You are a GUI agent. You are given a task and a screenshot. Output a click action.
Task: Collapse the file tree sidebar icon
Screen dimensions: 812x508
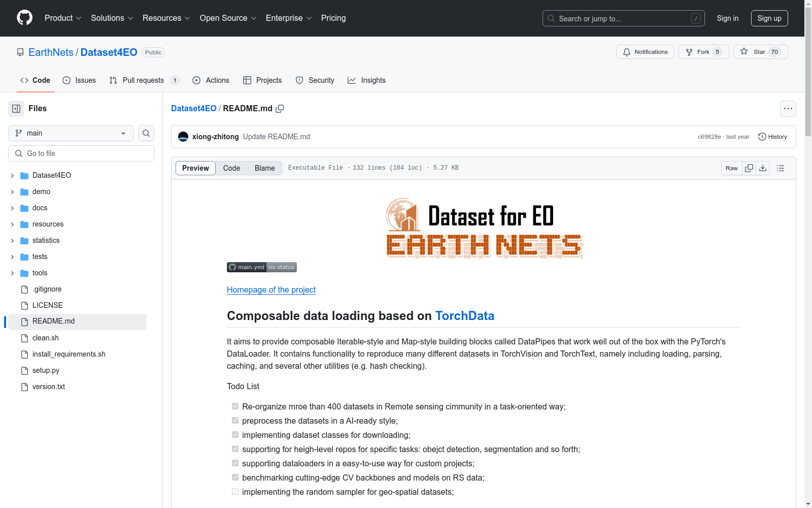[16, 109]
